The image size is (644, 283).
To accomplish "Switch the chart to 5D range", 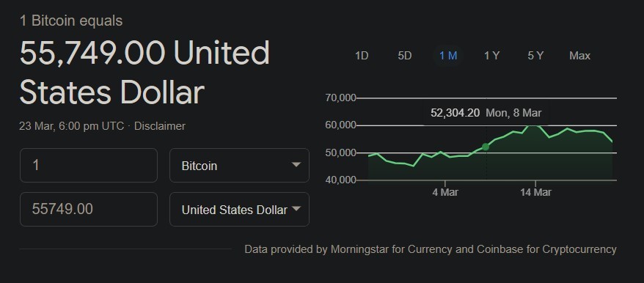I will pyautogui.click(x=405, y=56).
